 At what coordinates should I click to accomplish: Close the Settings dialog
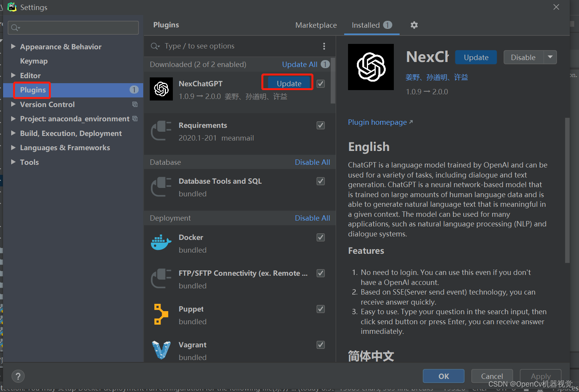pos(556,7)
